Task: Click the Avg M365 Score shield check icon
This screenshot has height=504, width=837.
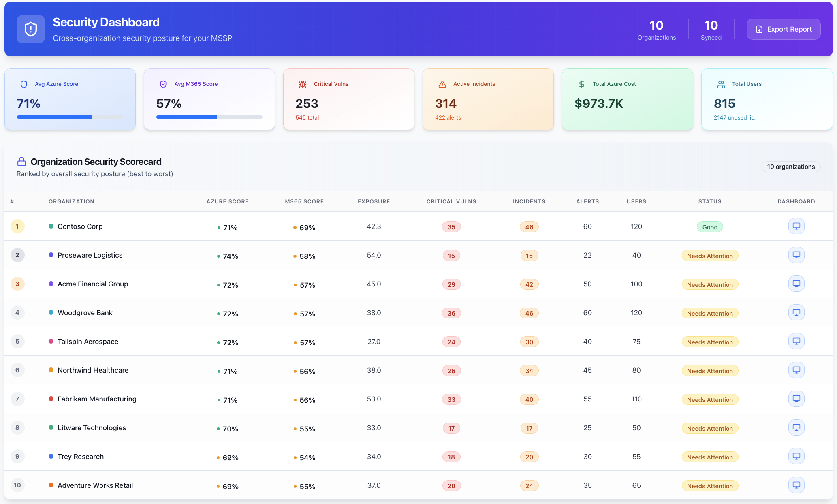Action: click(x=163, y=84)
